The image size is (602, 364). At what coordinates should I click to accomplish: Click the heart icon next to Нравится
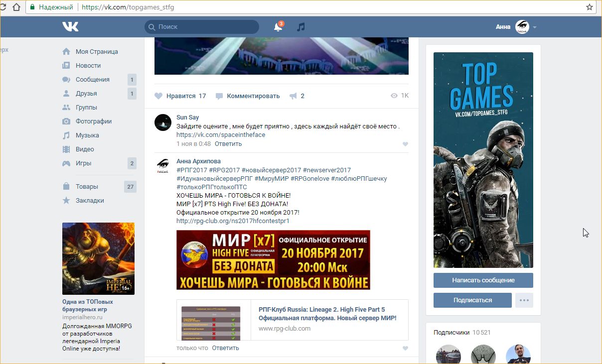pos(158,96)
